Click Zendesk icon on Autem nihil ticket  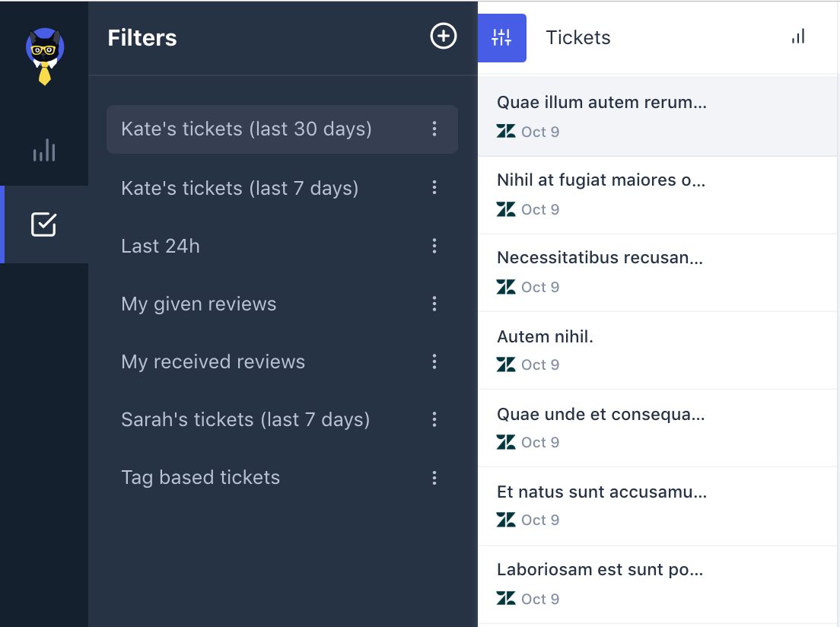(x=506, y=364)
